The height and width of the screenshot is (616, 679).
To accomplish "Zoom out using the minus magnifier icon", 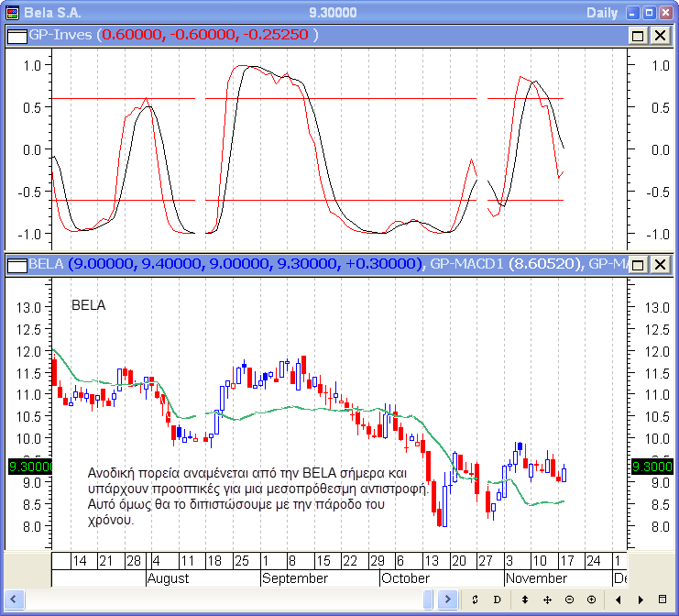I will click(x=569, y=599).
